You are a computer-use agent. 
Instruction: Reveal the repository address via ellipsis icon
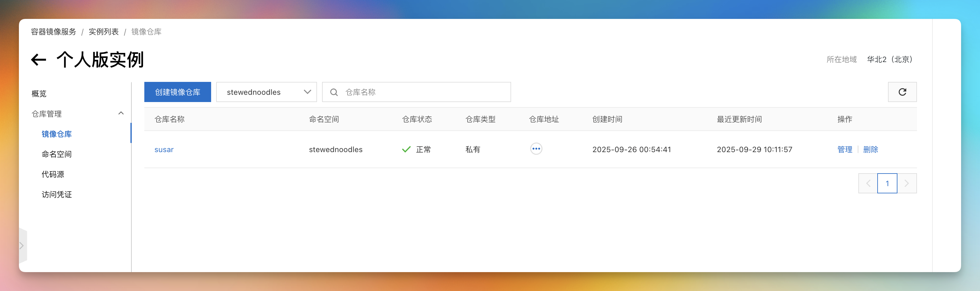(536, 149)
